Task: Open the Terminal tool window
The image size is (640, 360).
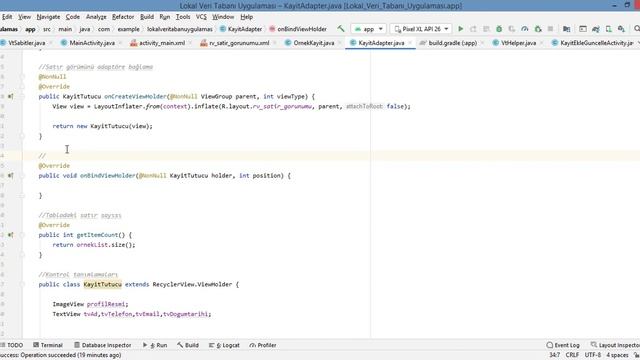Action: 48,345
